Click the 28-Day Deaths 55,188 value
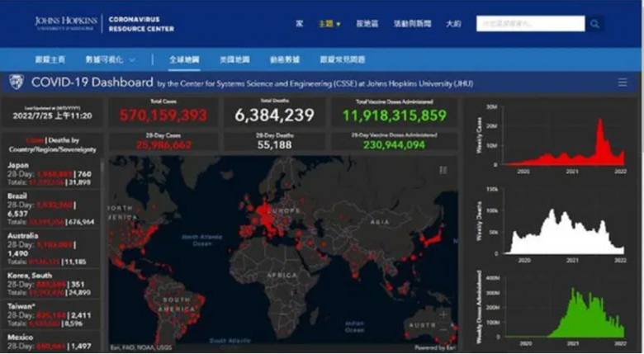The height and width of the screenshot is (354, 644). click(274, 145)
